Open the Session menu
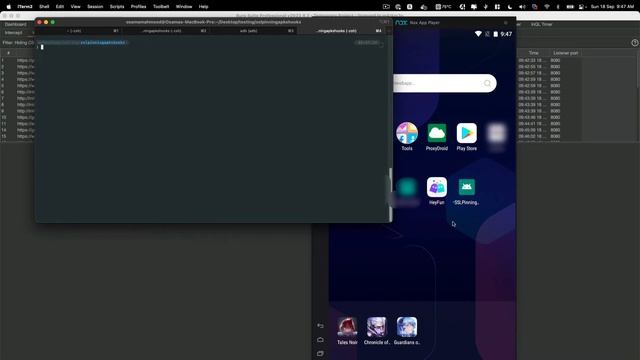The width and height of the screenshot is (640, 360). tap(95, 7)
